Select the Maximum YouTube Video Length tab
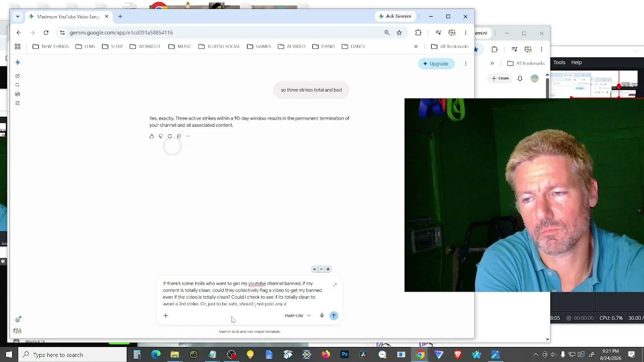Screen dimensions: 644x362 tap(67, 17)
